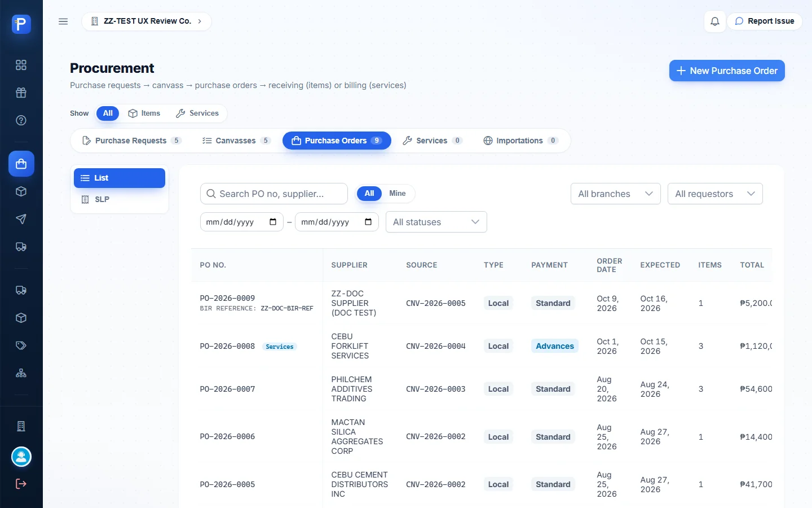Click the magnifier icon in PO search
Image resolution: width=812 pixels, height=508 pixels.
(x=211, y=194)
